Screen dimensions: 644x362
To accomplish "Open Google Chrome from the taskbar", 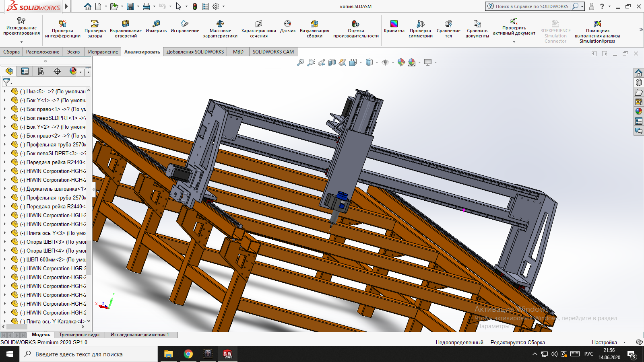I will (x=188, y=354).
